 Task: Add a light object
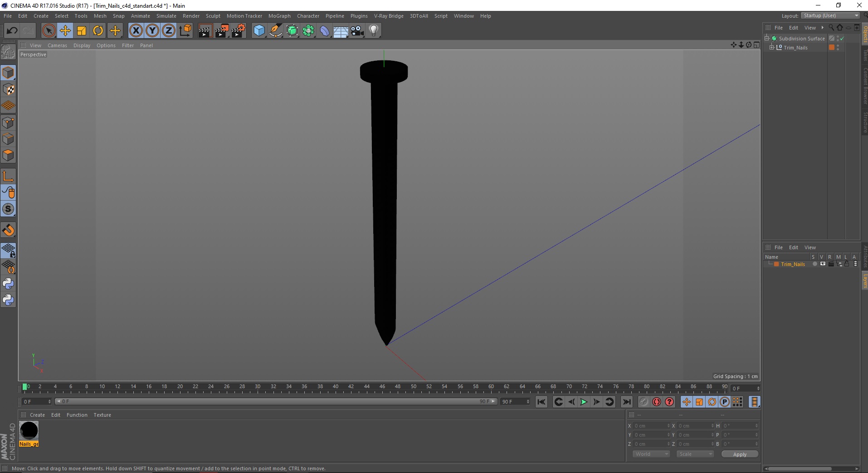[x=374, y=30]
